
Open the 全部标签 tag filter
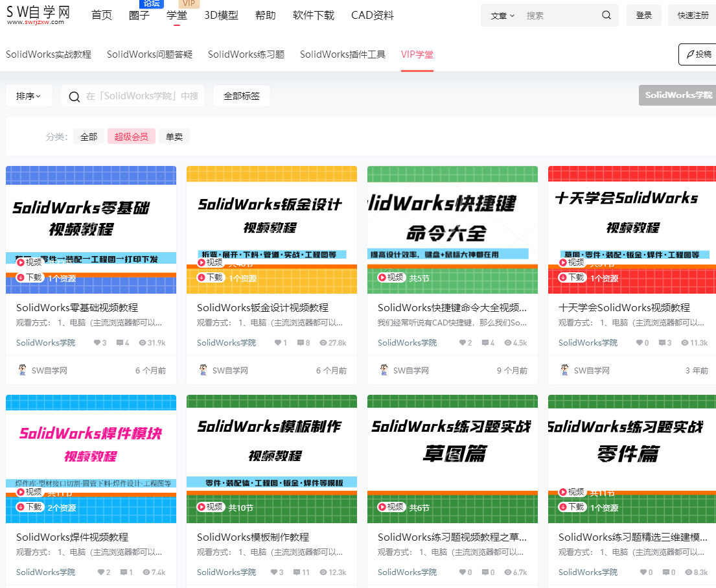[x=242, y=96]
